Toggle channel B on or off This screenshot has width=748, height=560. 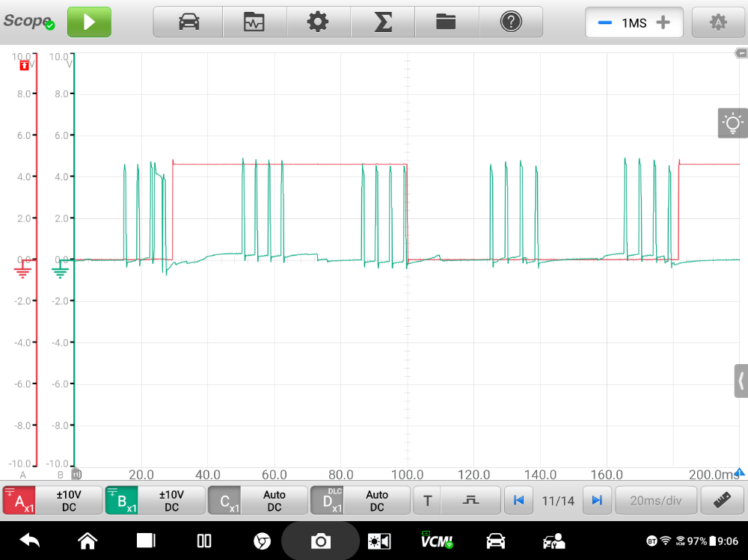coord(121,501)
